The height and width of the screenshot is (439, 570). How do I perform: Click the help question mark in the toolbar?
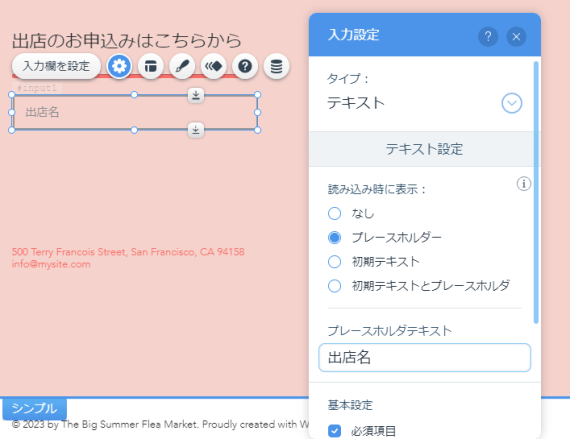(x=245, y=66)
